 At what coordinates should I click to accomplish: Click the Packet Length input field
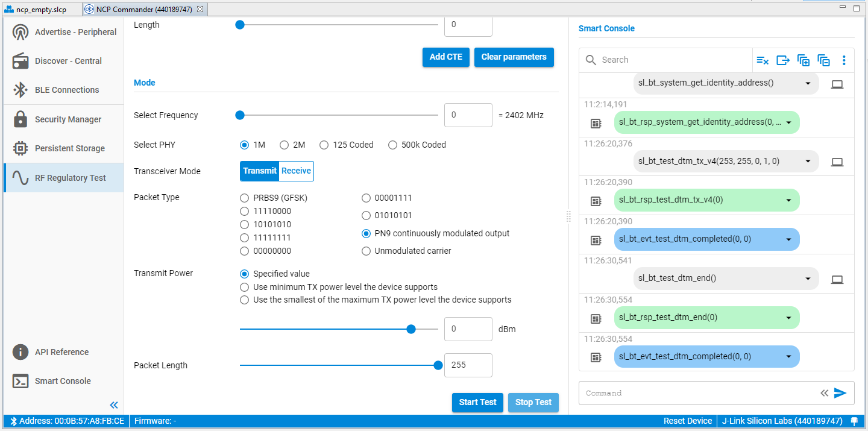pyautogui.click(x=468, y=365)
